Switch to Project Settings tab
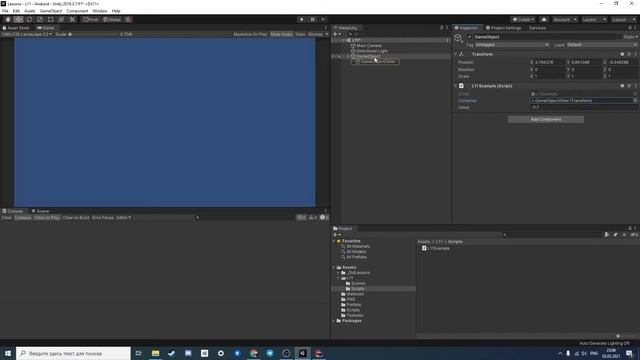The width and height of the screenshot is (640, 360). [504, 28]
